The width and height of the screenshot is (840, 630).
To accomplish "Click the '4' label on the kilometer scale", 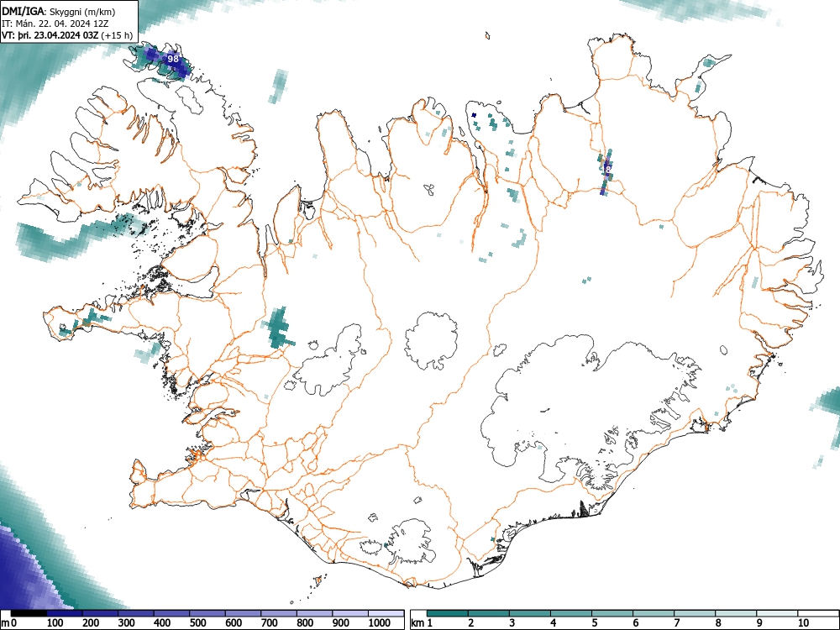I will tap(554, 623).
